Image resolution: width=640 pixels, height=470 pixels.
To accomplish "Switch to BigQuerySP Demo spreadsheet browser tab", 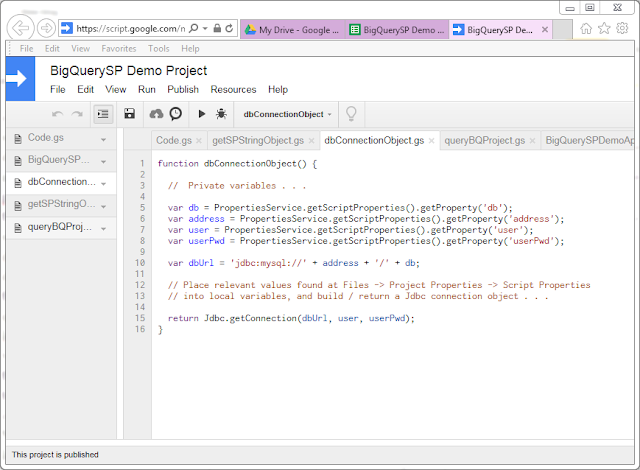I will 397,30.
